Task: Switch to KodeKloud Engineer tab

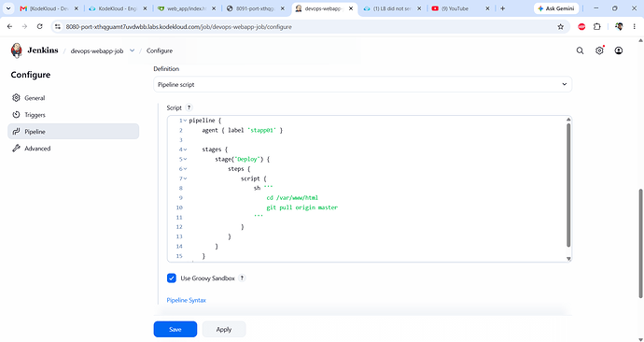Action: click(118, 8)
